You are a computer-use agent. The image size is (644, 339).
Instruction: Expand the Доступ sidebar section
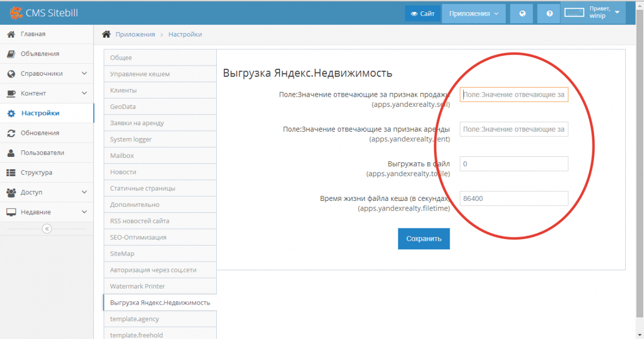84,192
